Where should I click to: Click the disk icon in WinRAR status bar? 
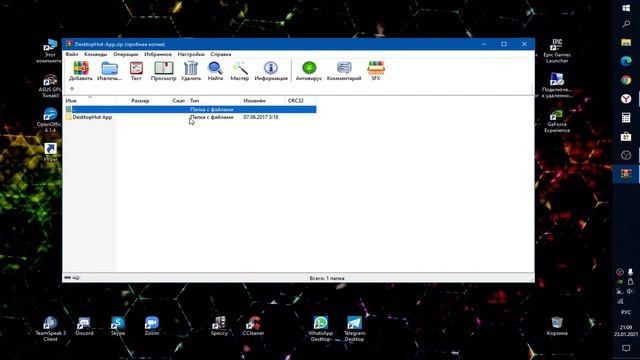coord(67,278)
